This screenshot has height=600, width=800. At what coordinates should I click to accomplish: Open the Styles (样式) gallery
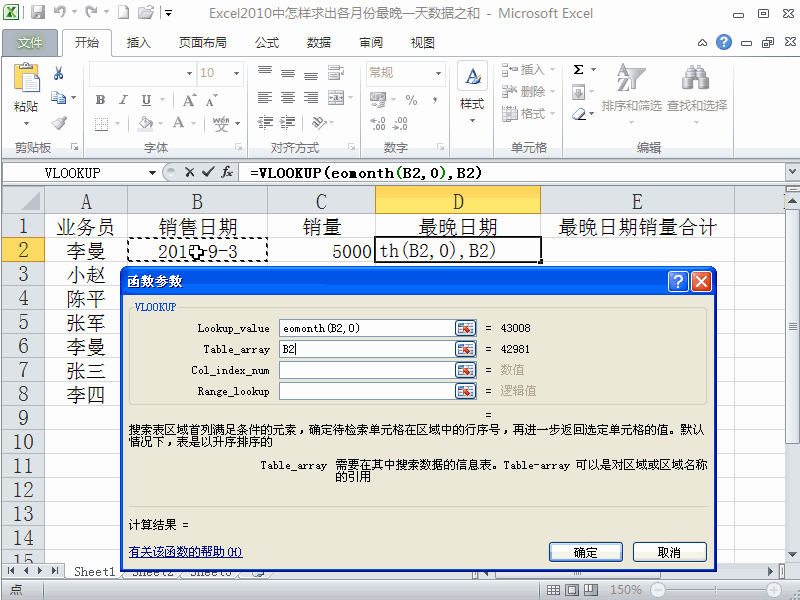tap(472, 92)
